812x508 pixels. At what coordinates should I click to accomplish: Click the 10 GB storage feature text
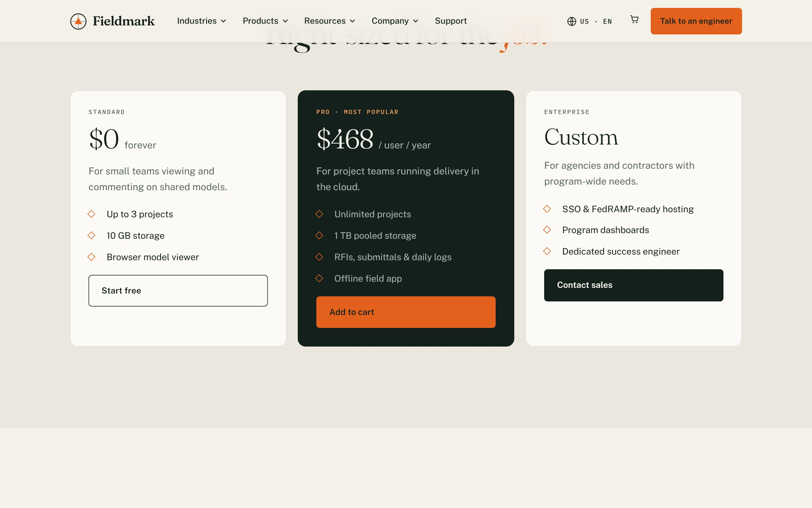tap(136, 236)
